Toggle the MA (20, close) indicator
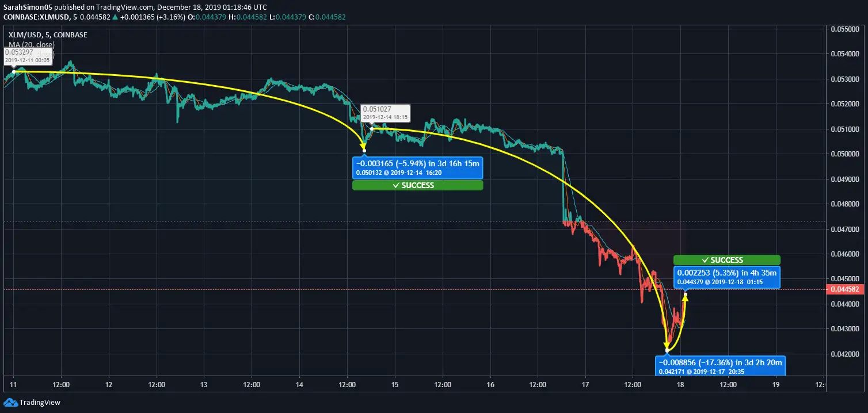 33,44
